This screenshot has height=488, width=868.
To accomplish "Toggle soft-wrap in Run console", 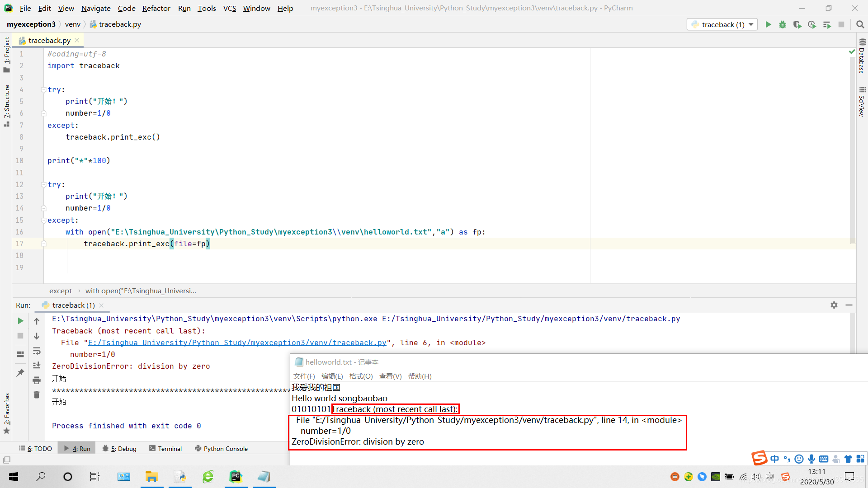I will click(x=37, y=351).
